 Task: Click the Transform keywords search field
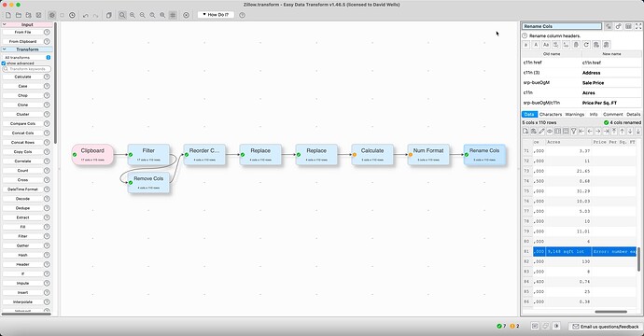pos(27,69)
